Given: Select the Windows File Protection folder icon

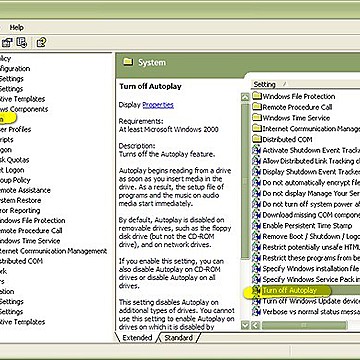Looking at the screenshot, I should coord(257,97).
